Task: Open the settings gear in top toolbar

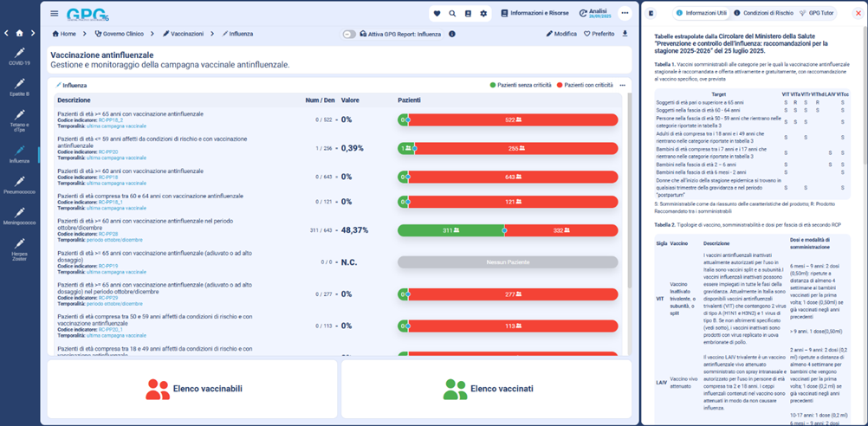Action: 483,14
